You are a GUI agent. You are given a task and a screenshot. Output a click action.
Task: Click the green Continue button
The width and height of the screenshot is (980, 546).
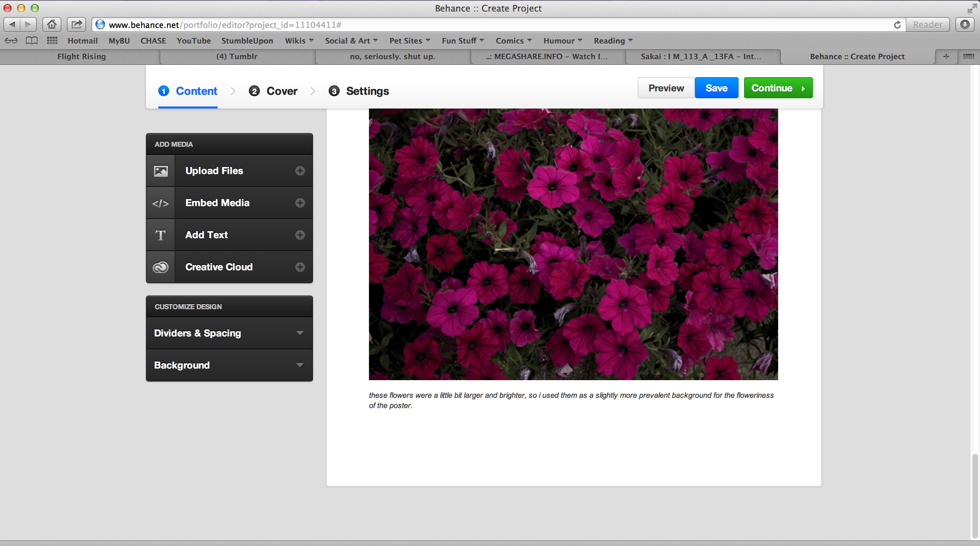click(778, 88)
